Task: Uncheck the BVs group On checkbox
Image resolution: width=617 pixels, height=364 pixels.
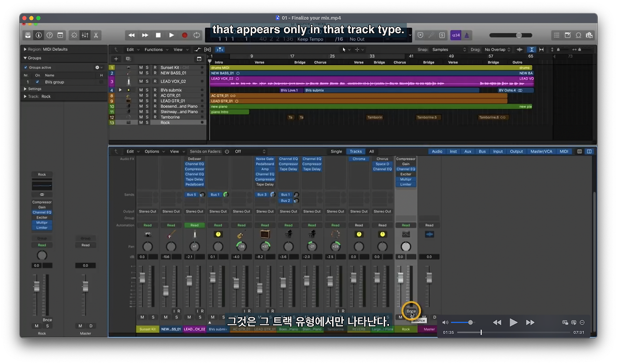Action: click(38, 82)
